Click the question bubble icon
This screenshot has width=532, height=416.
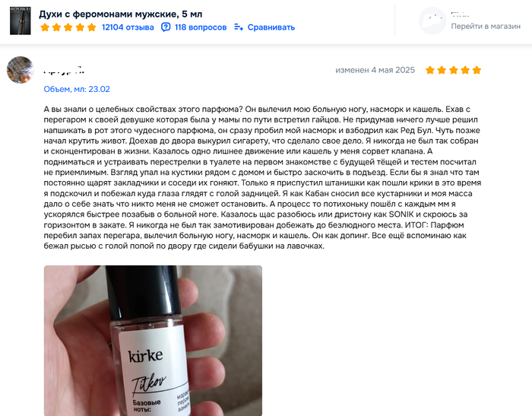[166, 27]
